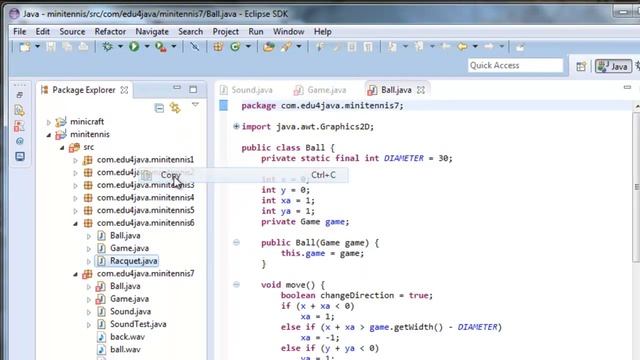Switch to the Game.java editor tab
This screenshot has height=360, width=640.
(x=320, y=90)
